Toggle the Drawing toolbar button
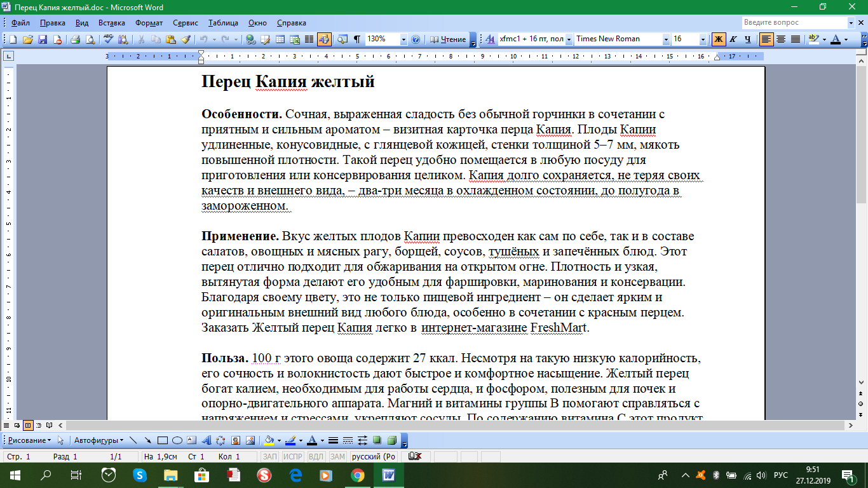The image size is (868, 488). (x=324, y=39)
